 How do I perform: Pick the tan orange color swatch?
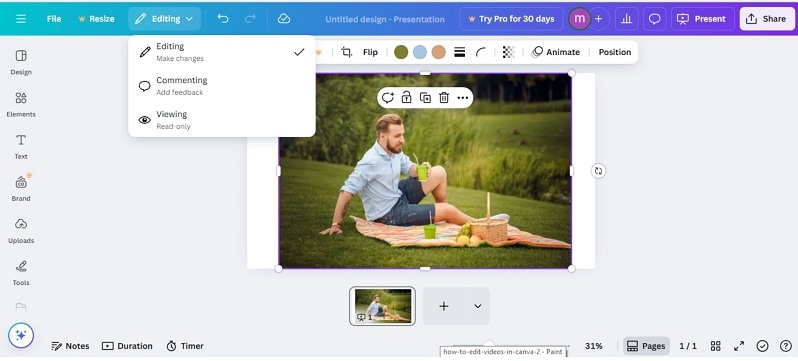point(439,52)
